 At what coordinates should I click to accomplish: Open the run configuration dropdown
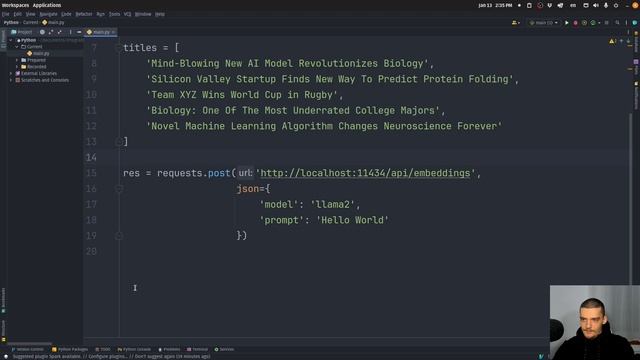[544, 23]
